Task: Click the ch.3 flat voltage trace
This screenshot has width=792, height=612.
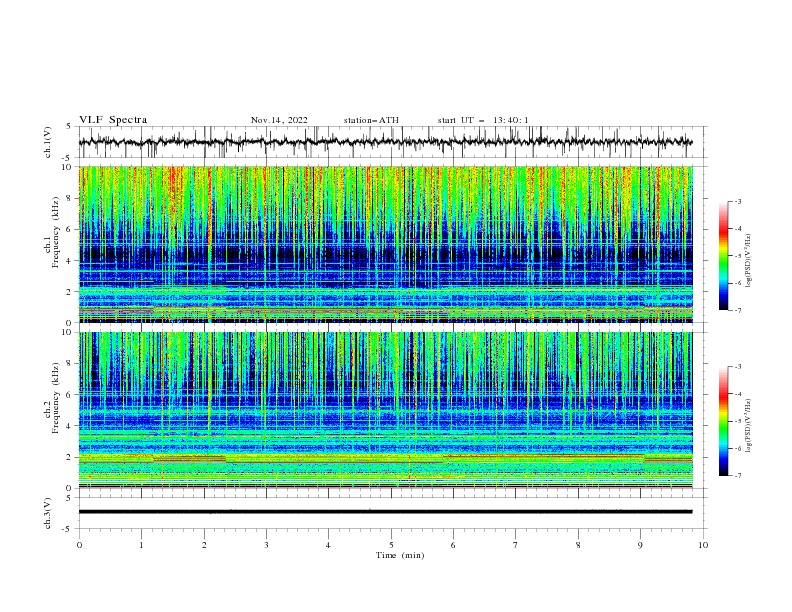Action: (x=385, y=512)
